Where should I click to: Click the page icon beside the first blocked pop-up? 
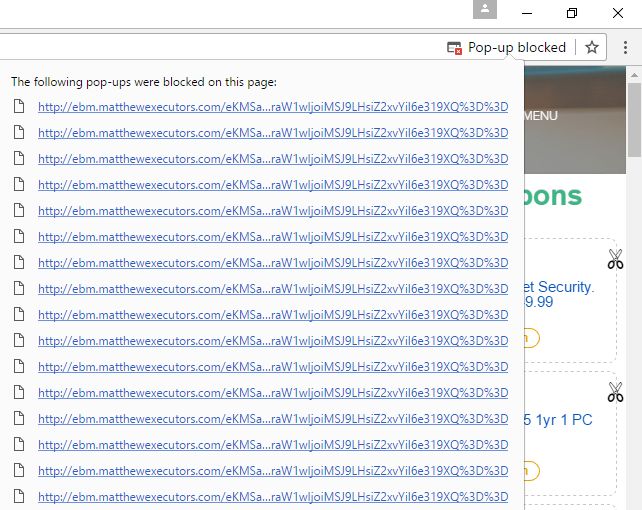(x=19, y=106)
